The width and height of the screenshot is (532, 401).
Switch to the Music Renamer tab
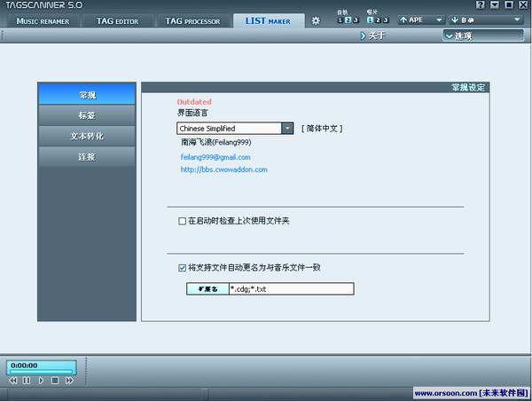coord(43,21)
